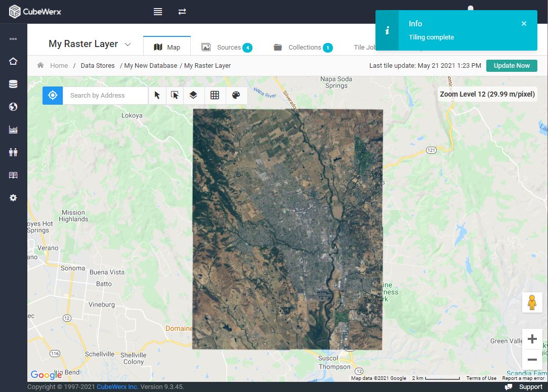Screen dimensions: 548x392
Task: Open the color palette styling tool
Action: pos(236,96)
